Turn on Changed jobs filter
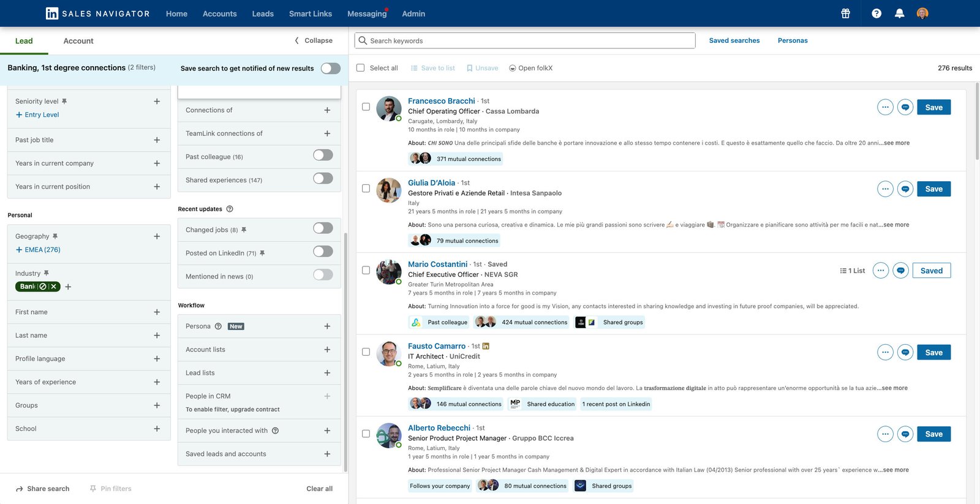Viewport: 980px width, 504px height. click(x=323, y=228)
